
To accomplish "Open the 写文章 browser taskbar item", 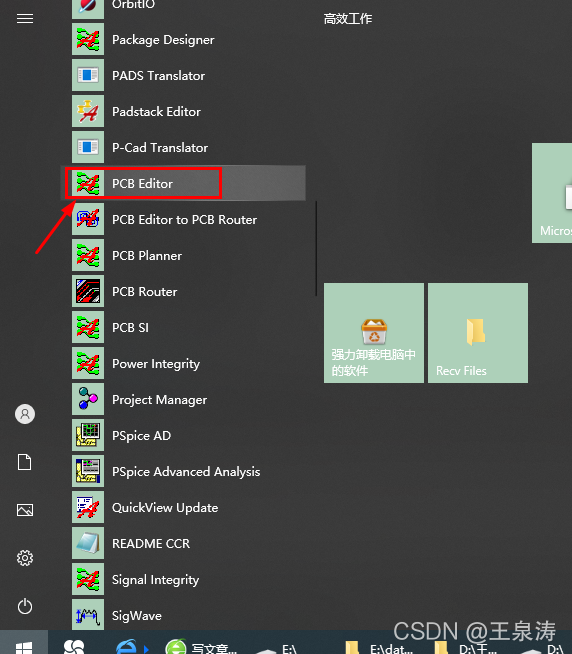I will (x=201, y=647).
